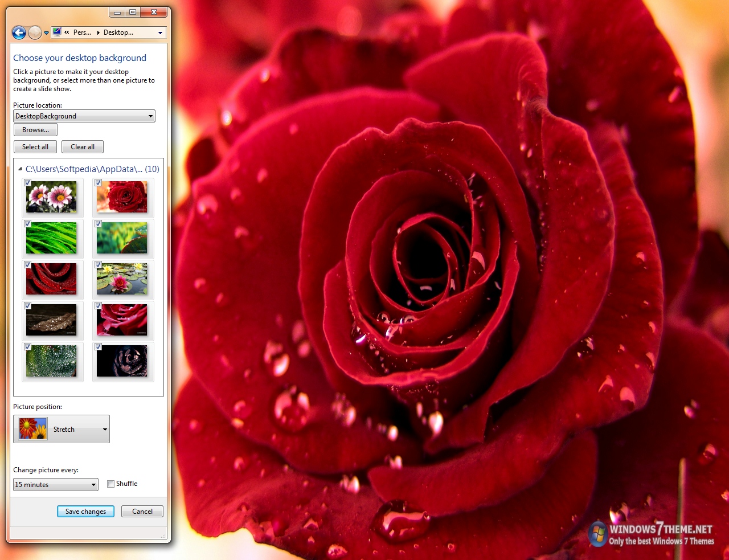729x560 pixels.
Task: Maximize the Desktop Background window
Action: [133, 13]
